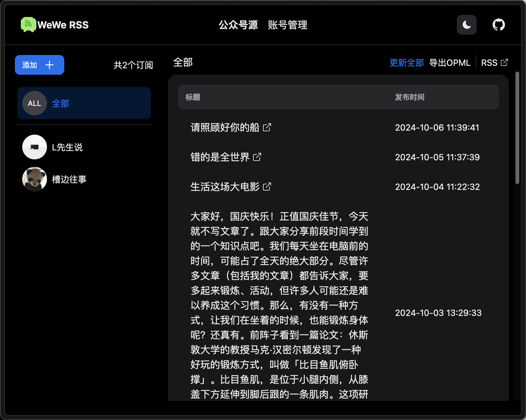Select the 全部 feed in the sidebar
The width and height of the screenshot is (526, 420).
point(84,103)
